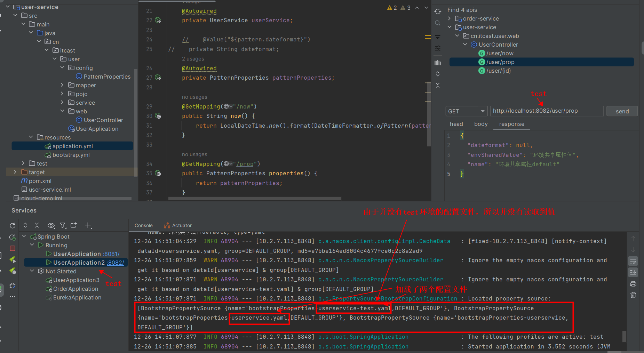Toggle scroll to end of console
The image size is (644, 353).
click(x=633, y=272)
